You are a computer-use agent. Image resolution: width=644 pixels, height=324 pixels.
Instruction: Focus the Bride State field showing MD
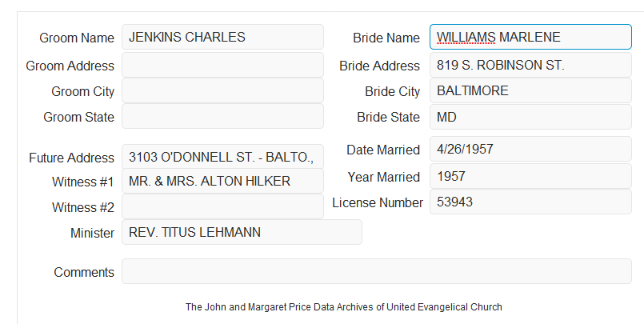pyautogui.click(x=530, y=117)
